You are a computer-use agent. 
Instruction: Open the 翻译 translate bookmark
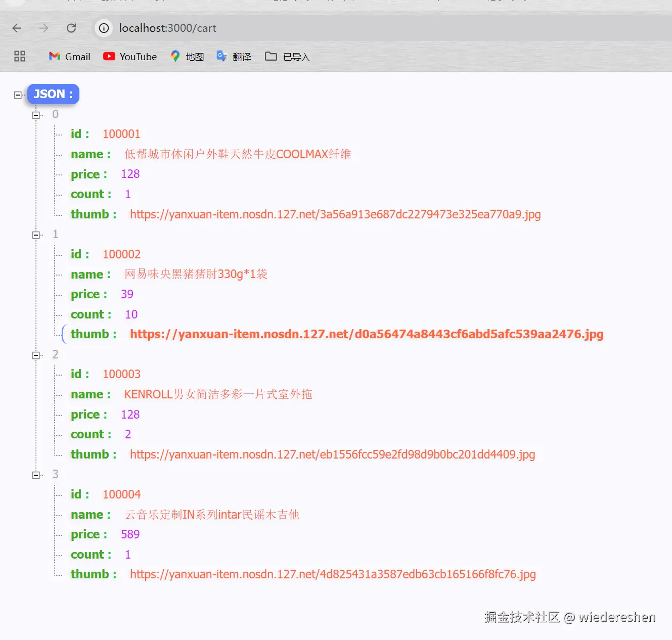coord(234,57)
